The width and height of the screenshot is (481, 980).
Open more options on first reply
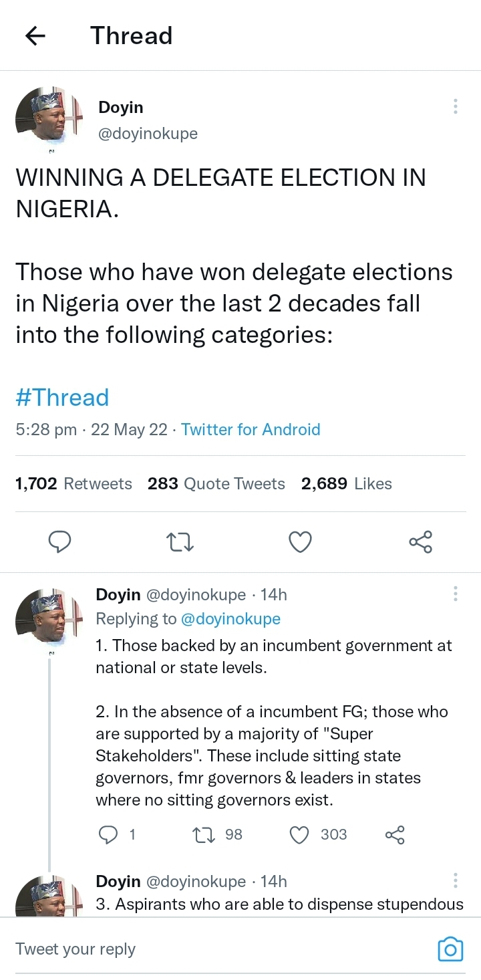pos(455,594)
